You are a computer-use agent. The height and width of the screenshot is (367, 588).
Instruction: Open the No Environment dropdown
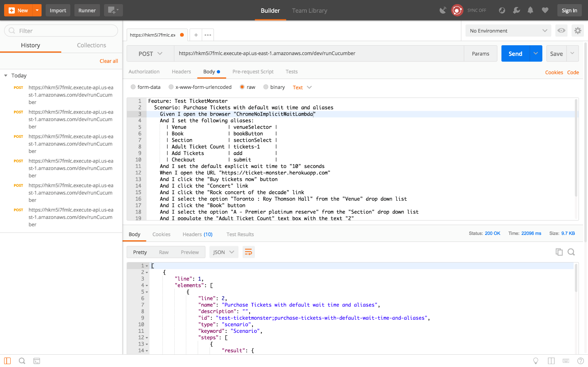coord(508,31)
